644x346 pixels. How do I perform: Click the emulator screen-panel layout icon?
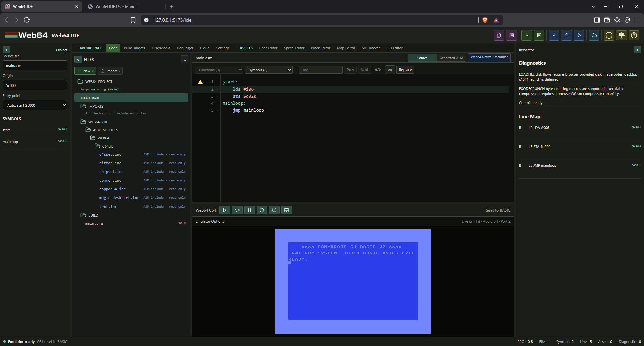pyautogui.click(x=286, y=210)
